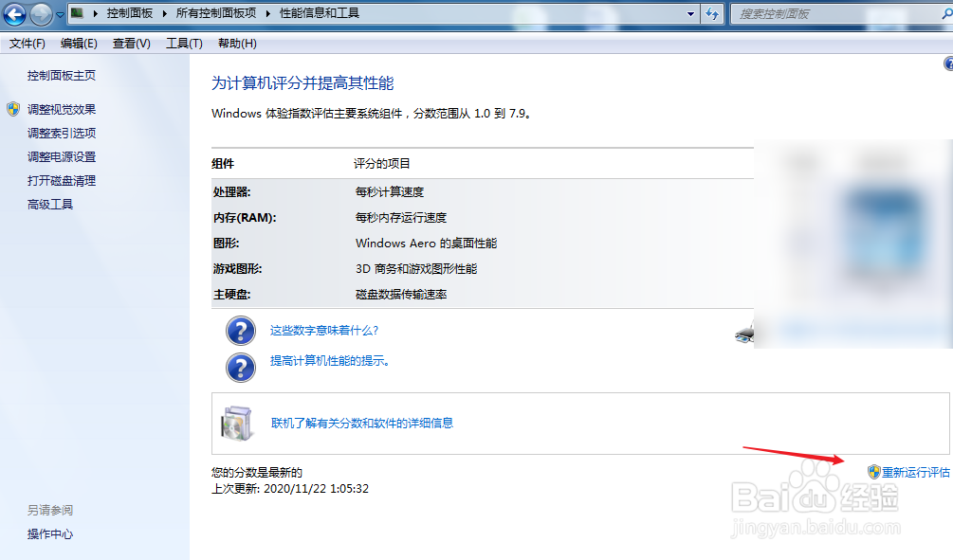
Task: Click 3D 商务和游戏图形性能 cell
Action: coord(416,268)
